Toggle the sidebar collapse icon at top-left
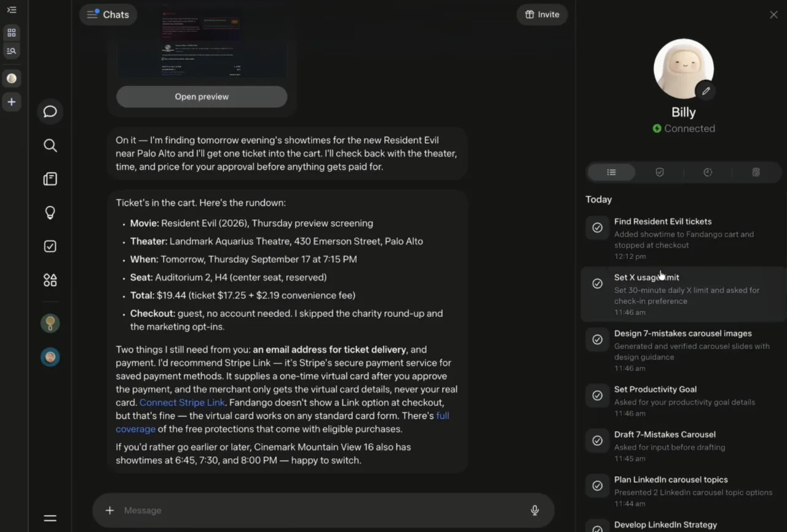The image size is (787, 532). 12,10
